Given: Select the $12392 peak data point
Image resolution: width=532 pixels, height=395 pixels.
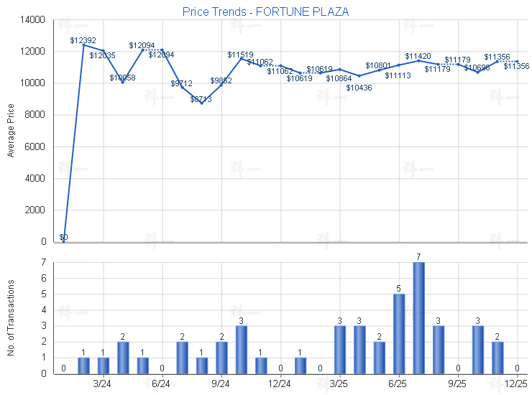Looking at the screenshot, I should click(x=83, y=45).
